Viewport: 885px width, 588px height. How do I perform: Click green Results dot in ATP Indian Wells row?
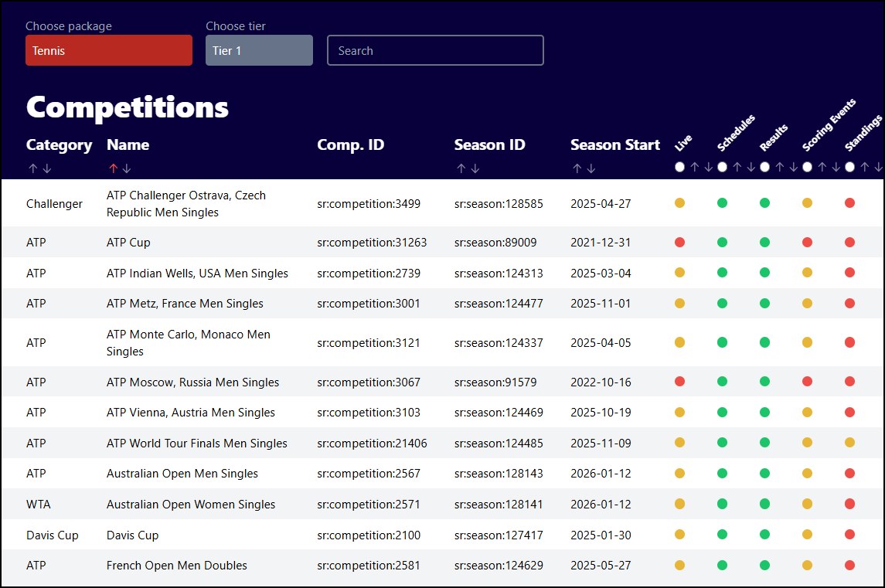click(764, 273)
